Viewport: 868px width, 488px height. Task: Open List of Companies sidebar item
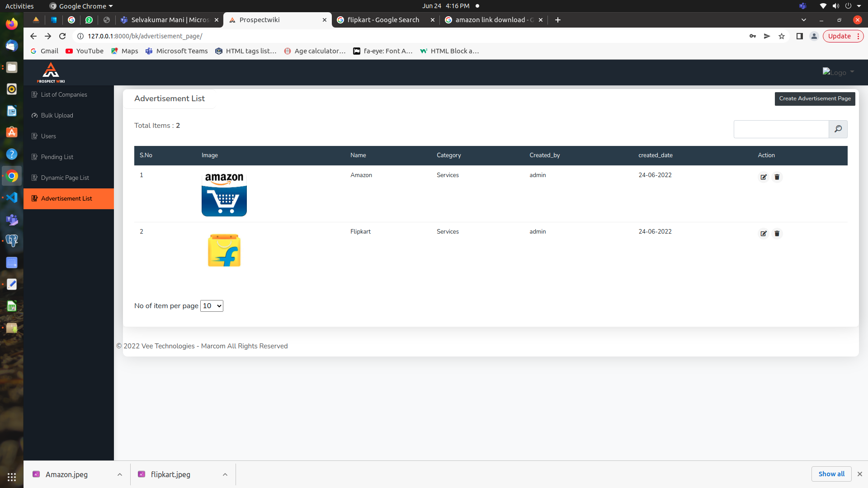pos(69,95)
